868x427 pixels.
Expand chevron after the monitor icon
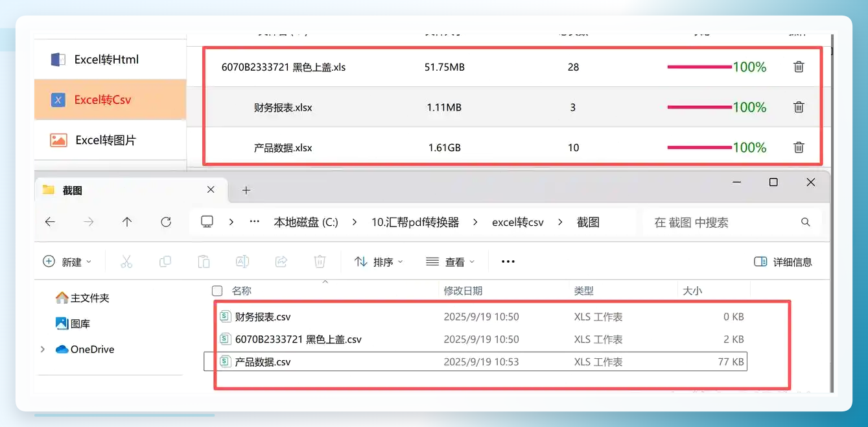tap(231, 222)
